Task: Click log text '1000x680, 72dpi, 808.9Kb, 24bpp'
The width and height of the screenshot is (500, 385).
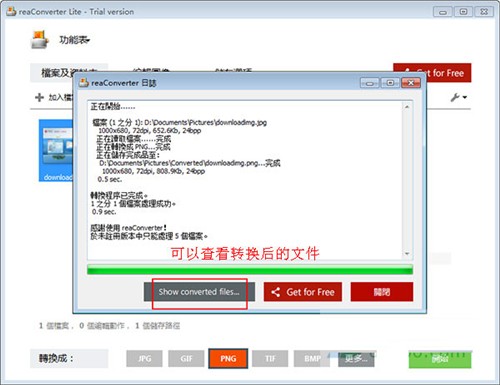Action: pyautogui.click(x=153, y=171)
